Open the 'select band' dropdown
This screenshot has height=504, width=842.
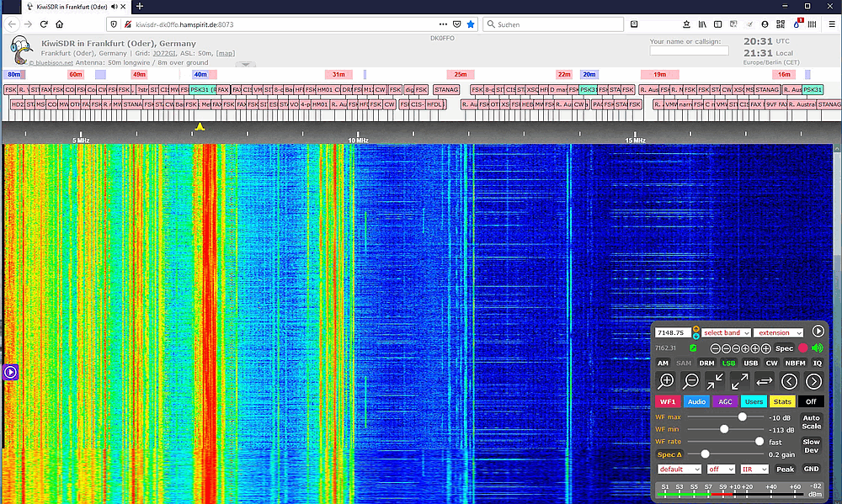pos(725,333)
